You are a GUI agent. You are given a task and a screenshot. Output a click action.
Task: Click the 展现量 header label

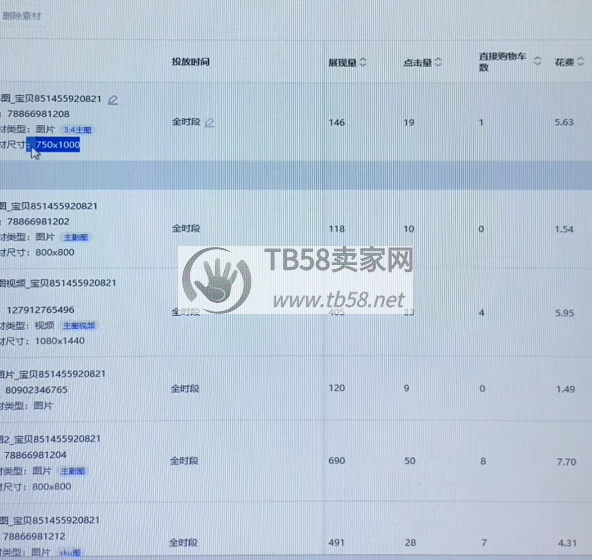pyautogui.click(x=342, y=63)
